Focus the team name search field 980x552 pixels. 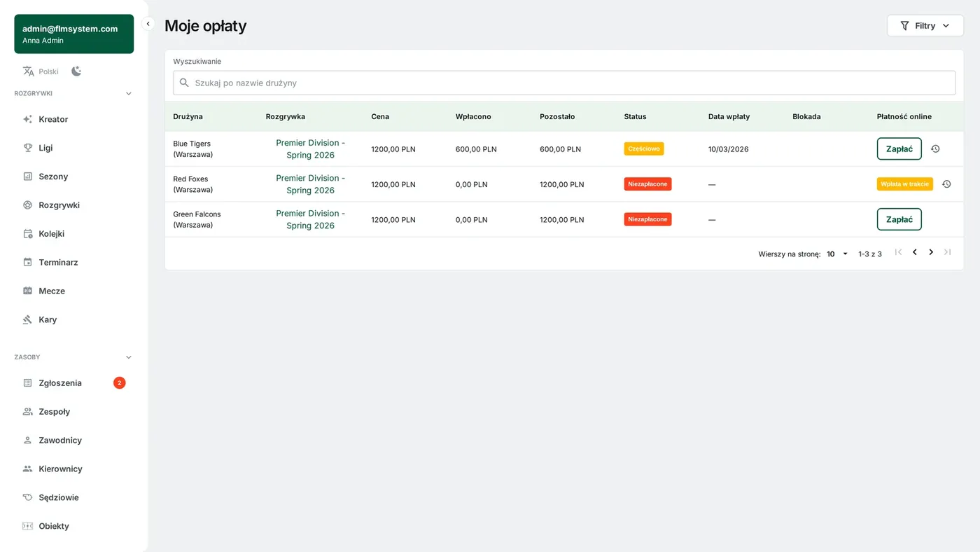(x=564, y=83)
